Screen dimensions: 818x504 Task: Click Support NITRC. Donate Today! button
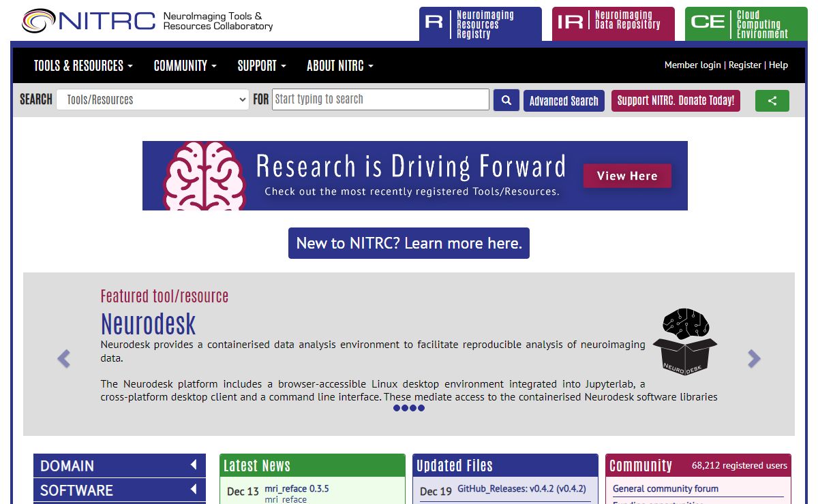point(676,101)
